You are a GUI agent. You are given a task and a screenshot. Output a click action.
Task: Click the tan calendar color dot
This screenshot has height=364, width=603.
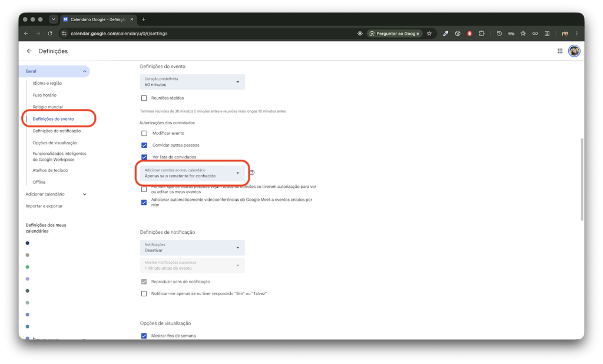click(x=27, y=255)
